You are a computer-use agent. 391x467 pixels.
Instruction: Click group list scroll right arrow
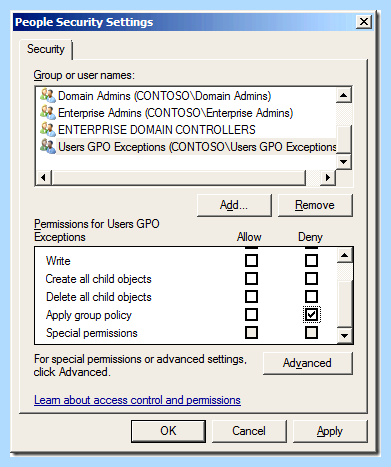pyautogui.click(x=328, y=177)
